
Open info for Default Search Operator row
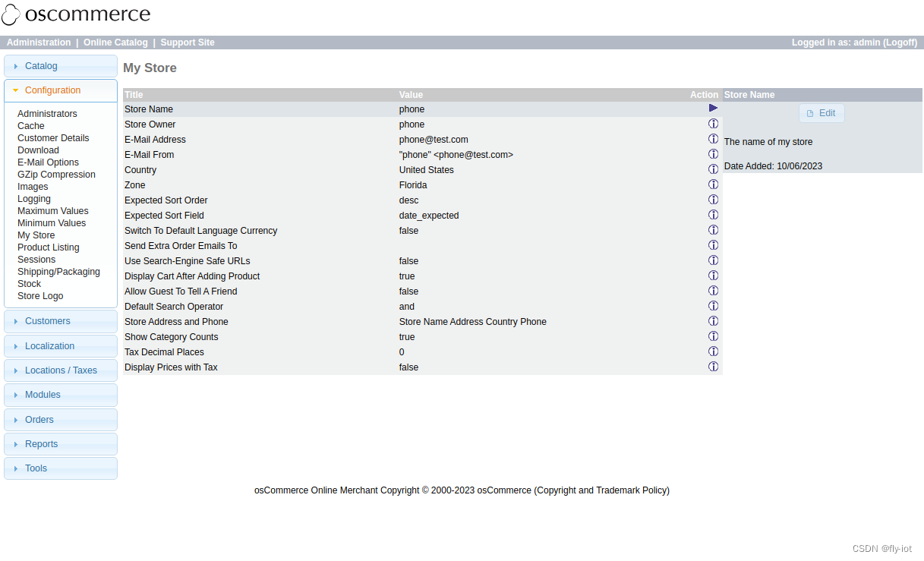[713, 306]
